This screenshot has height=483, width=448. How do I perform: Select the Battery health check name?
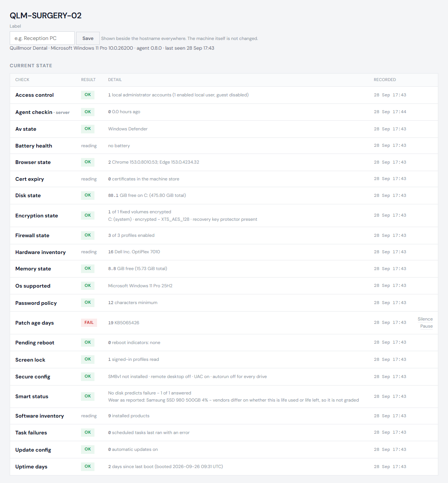34,146
